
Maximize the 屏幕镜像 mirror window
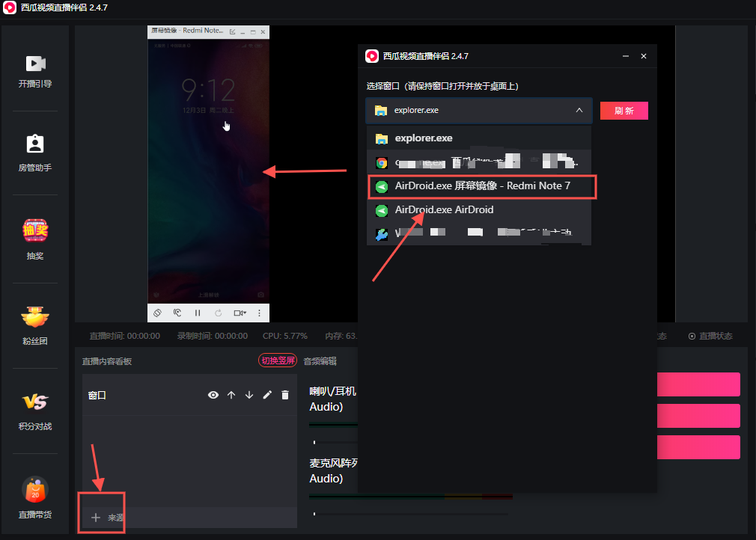(x=253, y=32)
